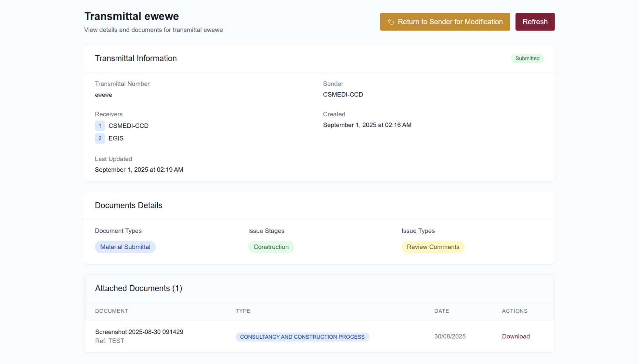Download the Screenshot 2025-08-30 091429 document

pyautogui.click(x=515, y=336)
